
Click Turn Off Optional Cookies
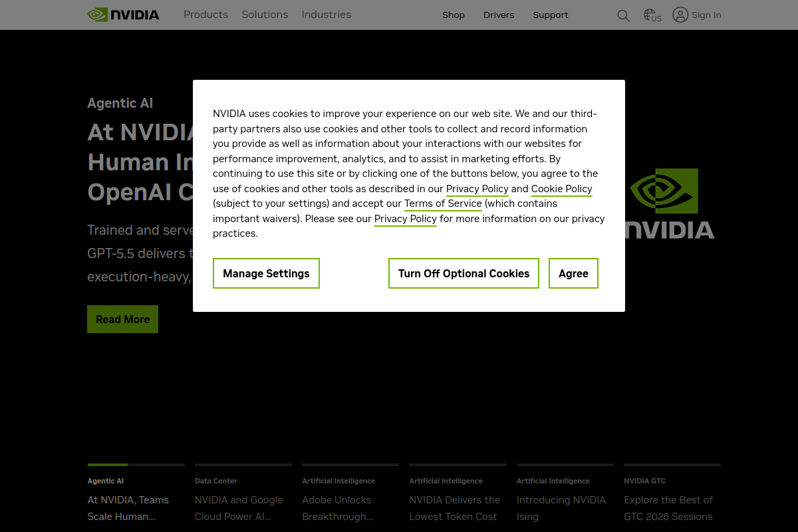(x=464, y=273)
